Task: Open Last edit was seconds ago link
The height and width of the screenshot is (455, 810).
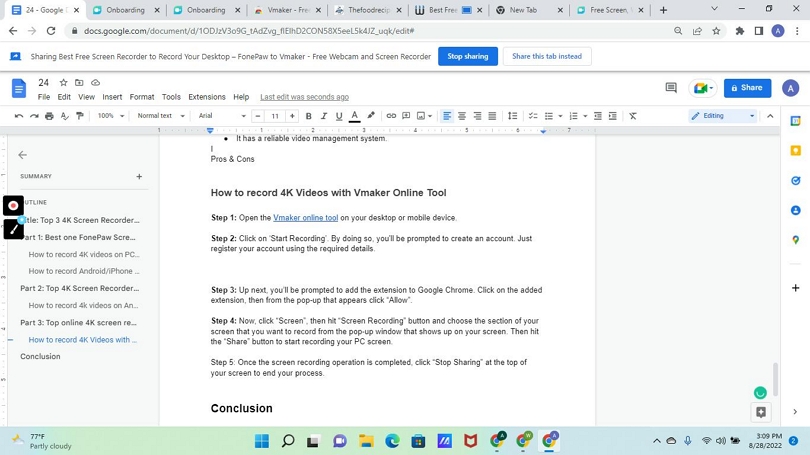Action: [304, 97]
